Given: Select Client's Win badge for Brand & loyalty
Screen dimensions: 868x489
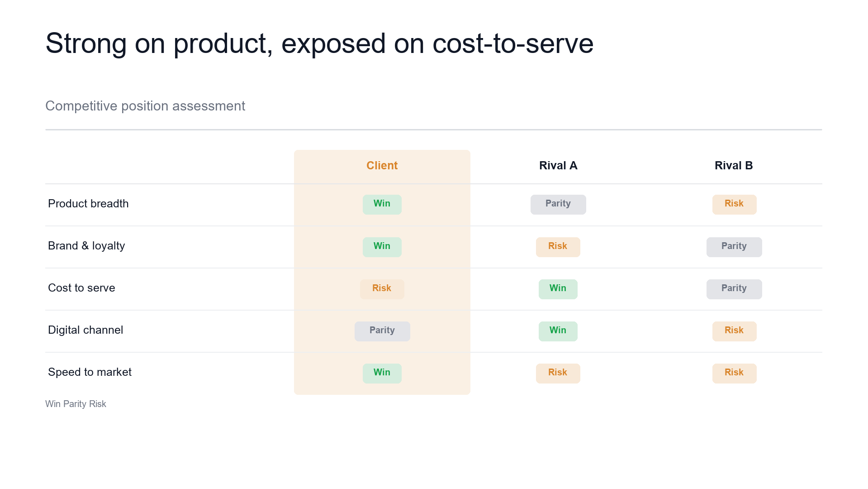Looking at the screenshot, I should tap(382, 247).
